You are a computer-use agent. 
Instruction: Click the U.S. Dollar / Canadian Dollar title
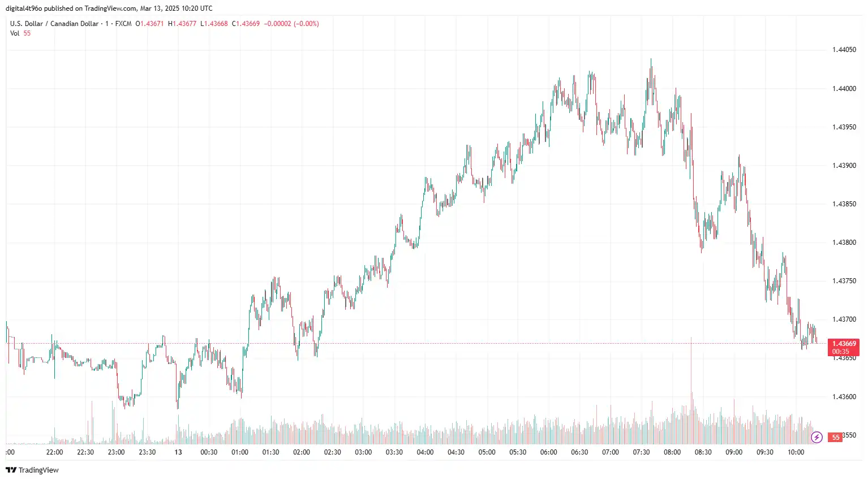[54, 24]
